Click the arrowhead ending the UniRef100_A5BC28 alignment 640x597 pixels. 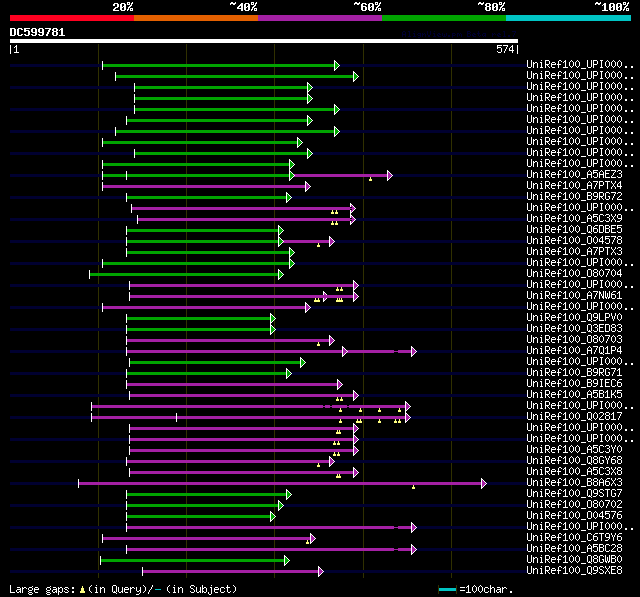[x=414, y=550]
